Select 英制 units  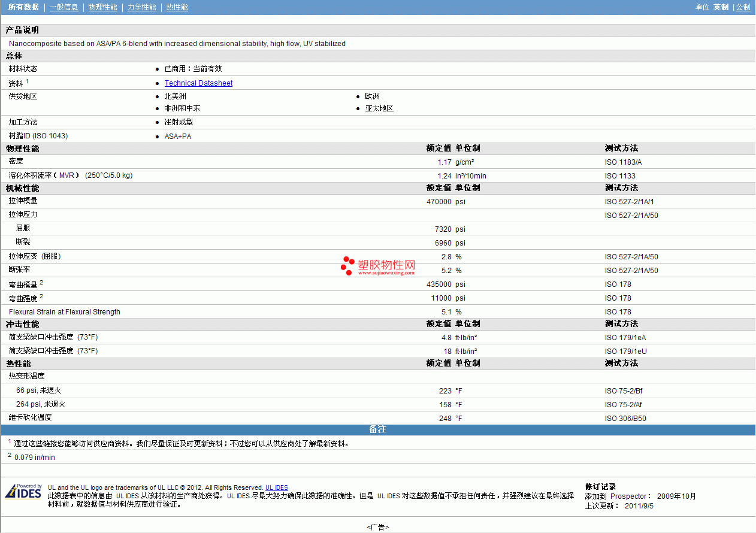(721, 7)
